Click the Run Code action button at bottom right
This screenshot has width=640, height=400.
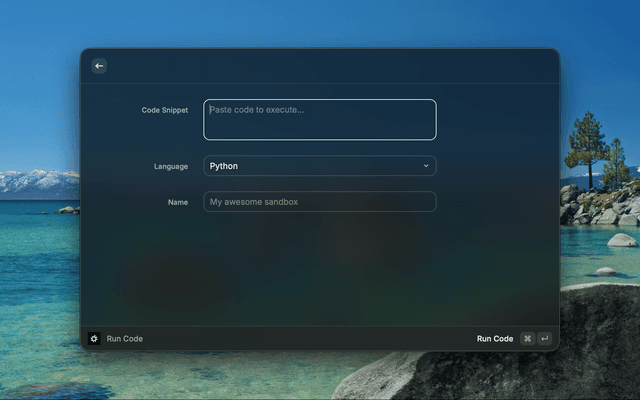click(x=495, y=339)
